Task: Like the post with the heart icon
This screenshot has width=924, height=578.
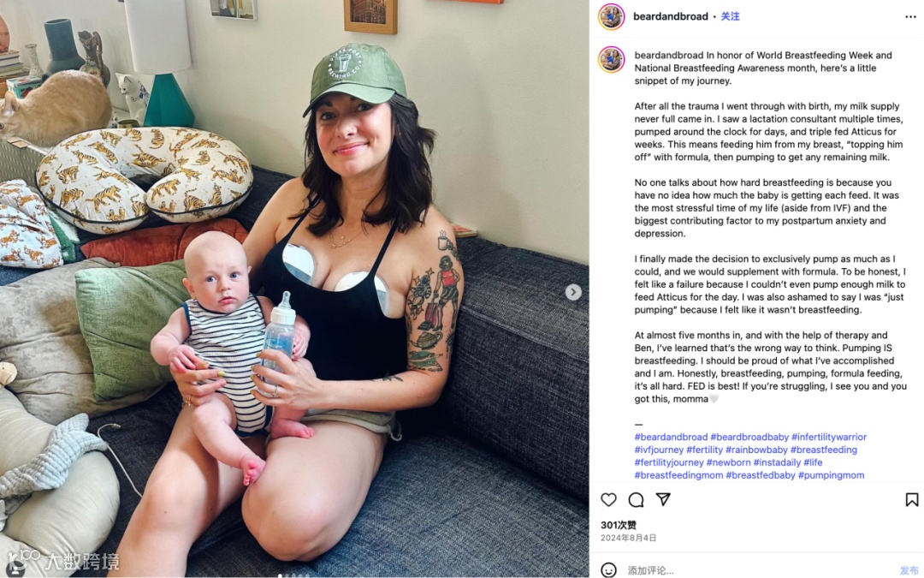Action: click(x=608, y=500)
